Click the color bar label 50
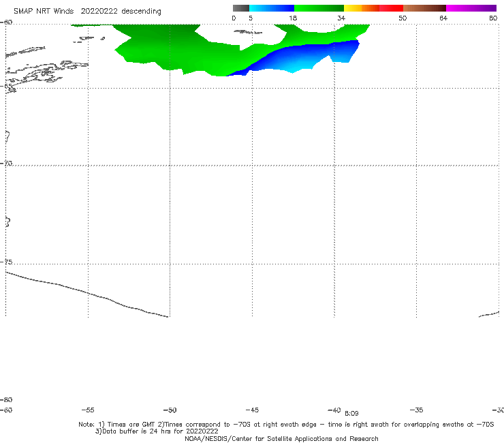 pos(403,18)
